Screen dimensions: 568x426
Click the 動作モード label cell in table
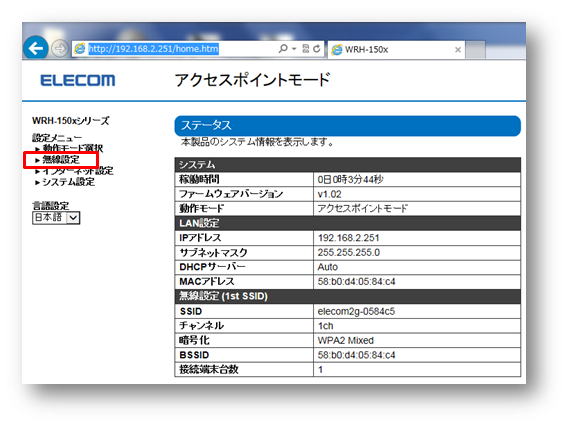pos(244,209)
